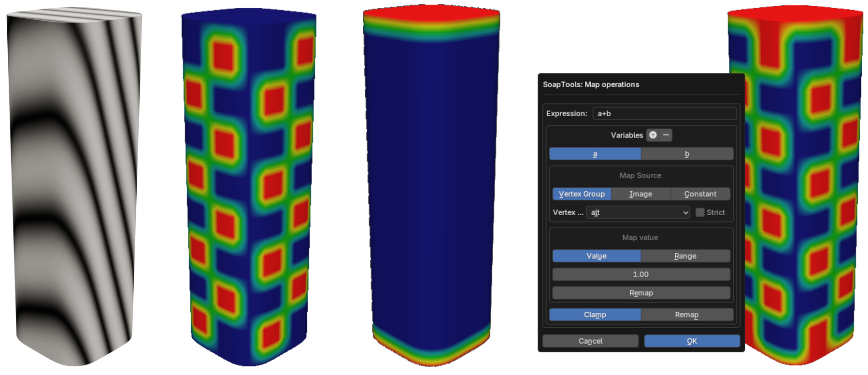
Task: Open the vertex group dropdown showing alt
Action: pos(638,212)
